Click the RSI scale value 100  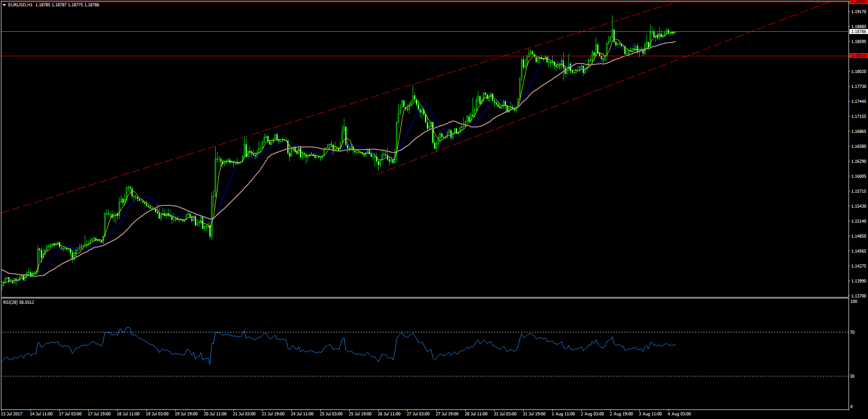(x=854, y=302)
